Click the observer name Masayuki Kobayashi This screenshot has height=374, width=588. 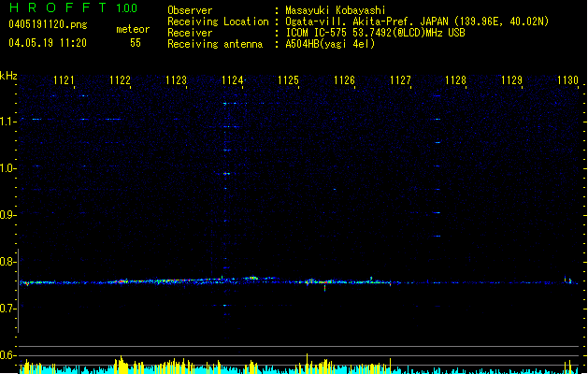tap(336, 10)
